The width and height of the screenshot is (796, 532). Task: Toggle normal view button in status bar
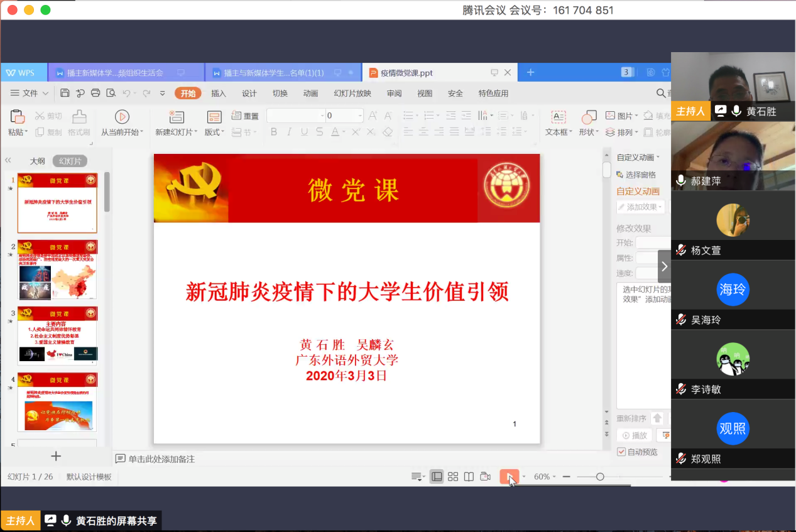(x=437, y=477)
